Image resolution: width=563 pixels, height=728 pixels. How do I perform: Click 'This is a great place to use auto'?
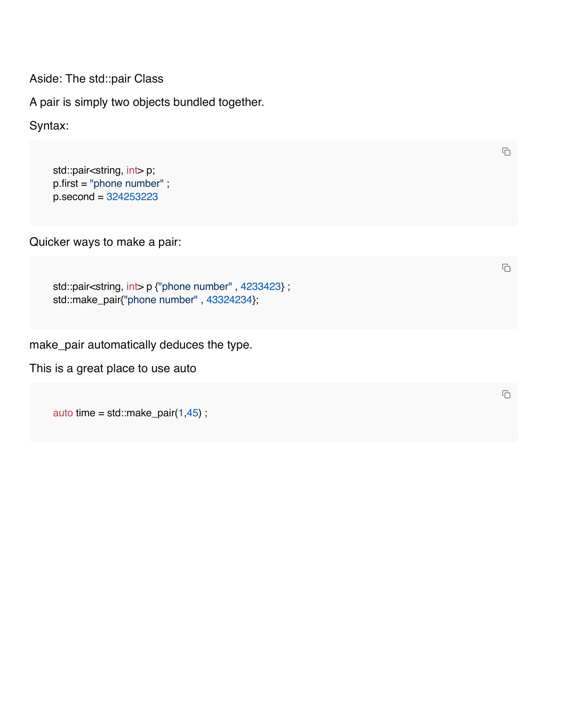(x=113, y=368)
